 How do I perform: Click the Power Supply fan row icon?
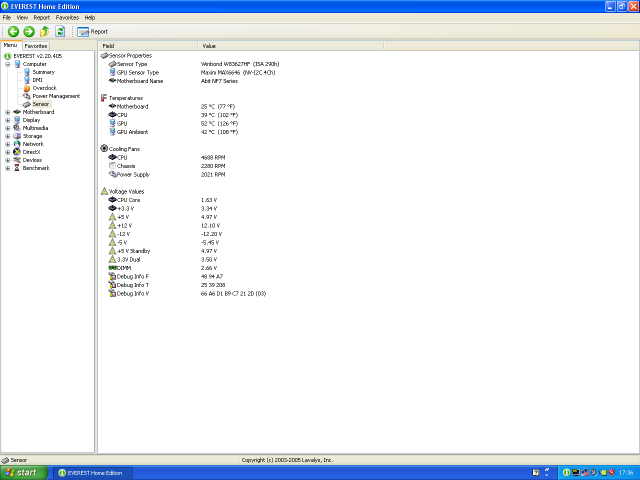[112, 174]
